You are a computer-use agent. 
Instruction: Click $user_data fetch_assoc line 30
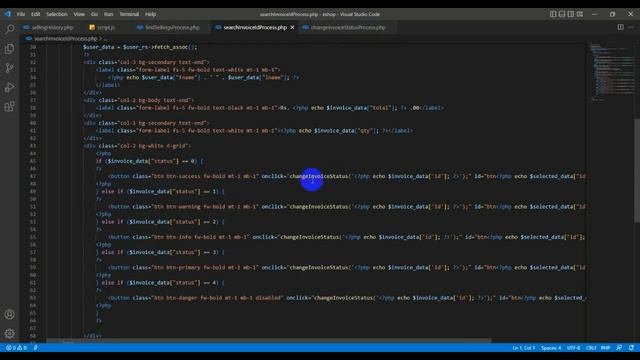coord(140,47)
